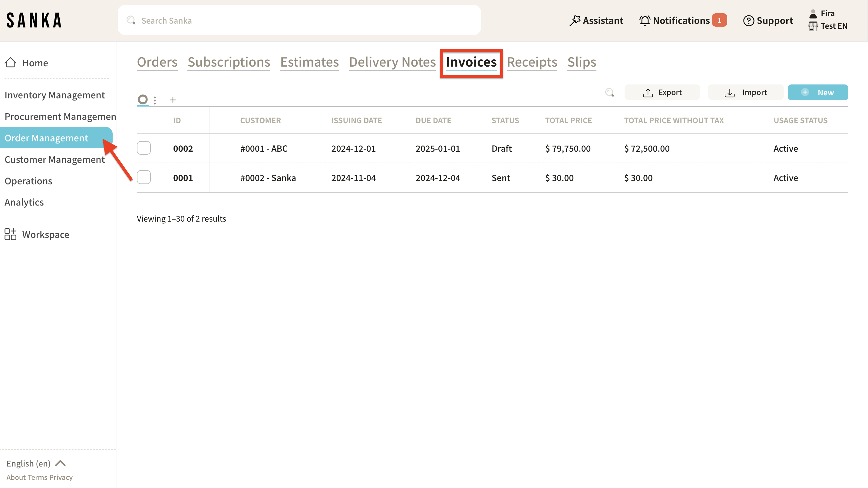Screen dimensions: 868x488
Task: Click the Export button
Action: pyautogui.click(x=662, y=92)
